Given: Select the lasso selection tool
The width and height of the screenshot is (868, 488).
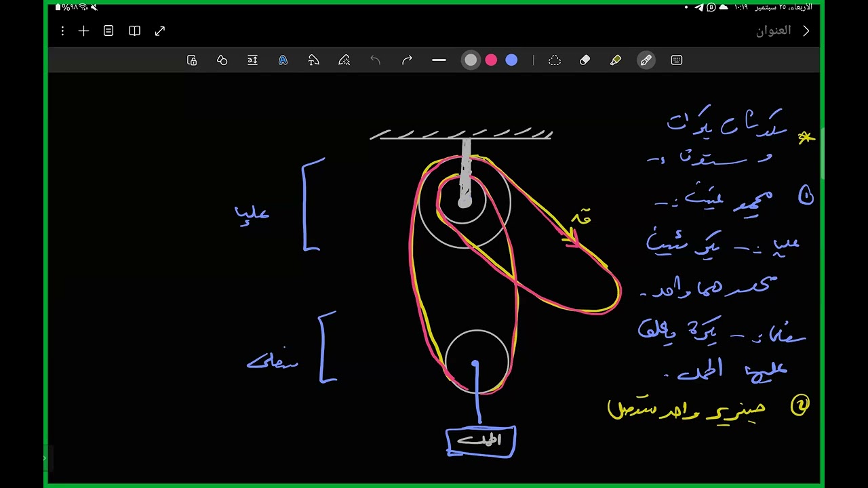Looking at the screenshot, I should click(x=554, y=60).
